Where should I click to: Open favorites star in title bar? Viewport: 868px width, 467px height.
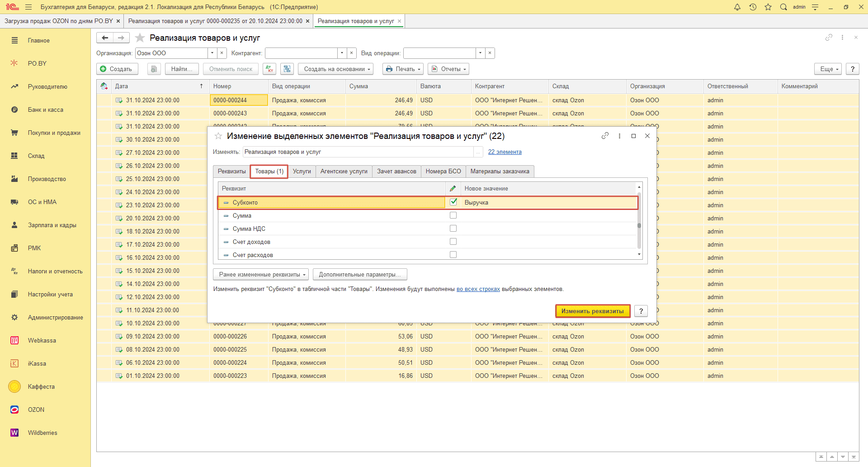coord(768,7)
